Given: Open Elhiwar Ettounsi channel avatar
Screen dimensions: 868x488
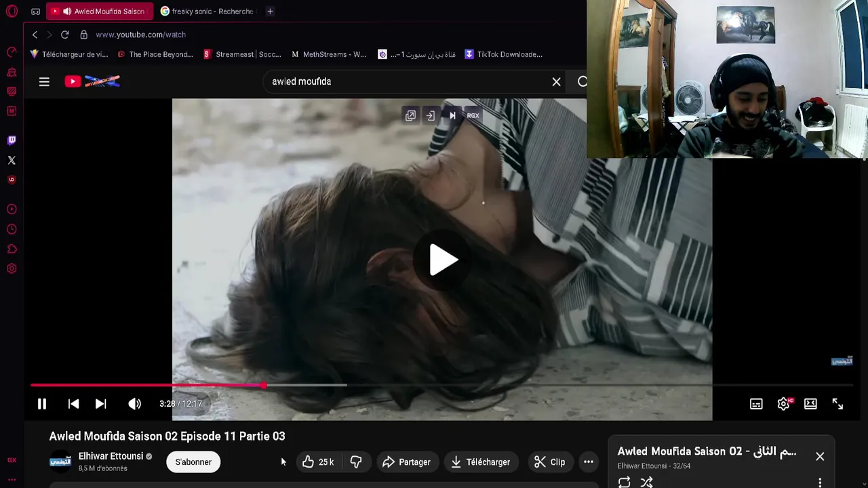Looking at the screenshot, I should pyautogui.click(x=60, y=462).
